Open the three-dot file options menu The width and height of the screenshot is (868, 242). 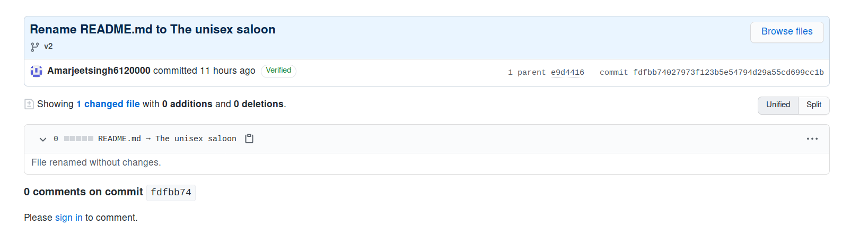812,139
